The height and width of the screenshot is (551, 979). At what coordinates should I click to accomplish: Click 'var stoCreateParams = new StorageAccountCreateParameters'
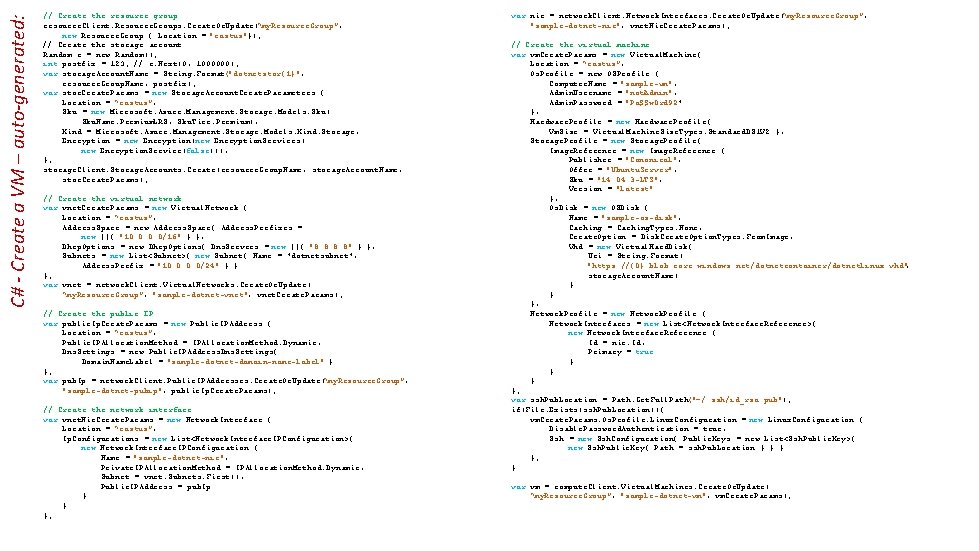[184, 93]
